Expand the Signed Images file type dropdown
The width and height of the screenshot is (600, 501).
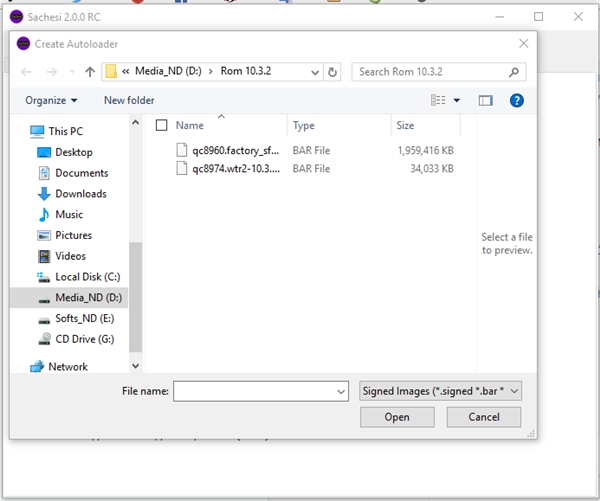pyautogui.click(x=514, y=391)
